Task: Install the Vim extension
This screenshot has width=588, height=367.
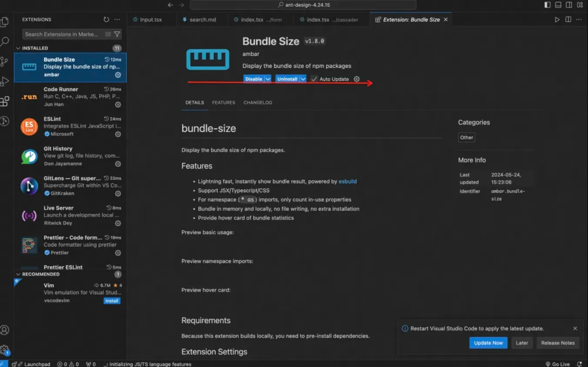Action: [x=112, y=301]
